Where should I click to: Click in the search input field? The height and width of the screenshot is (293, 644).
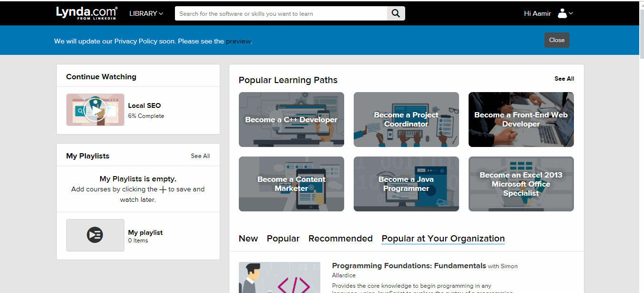click(x=281, y=13)
